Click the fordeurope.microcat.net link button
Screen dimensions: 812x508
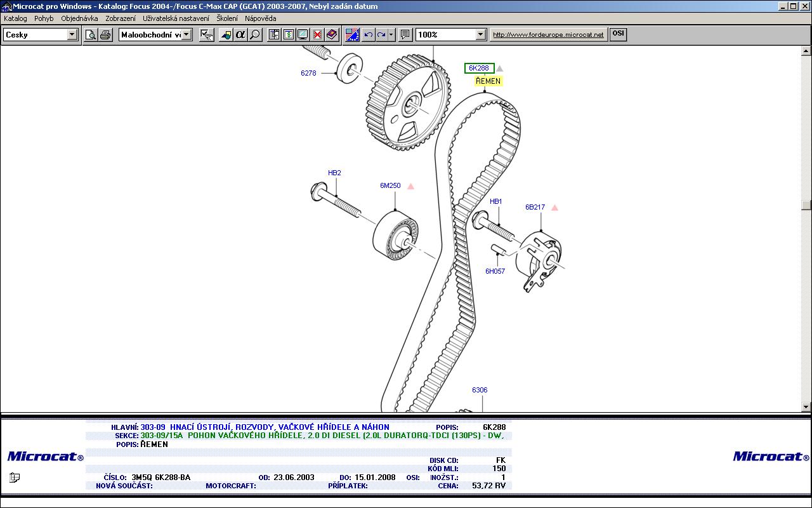pyautogui.click(x=548, y=35)
